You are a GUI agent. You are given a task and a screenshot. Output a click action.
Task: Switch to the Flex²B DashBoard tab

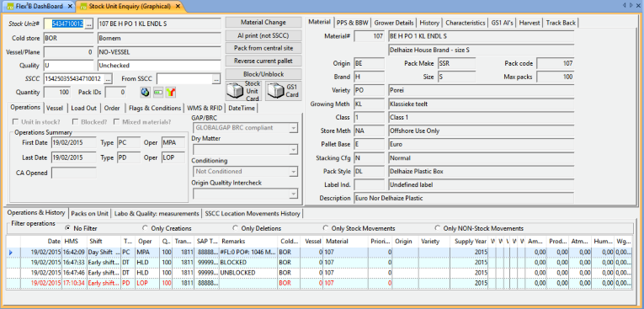pyautogui.click(x=40, y=6)
